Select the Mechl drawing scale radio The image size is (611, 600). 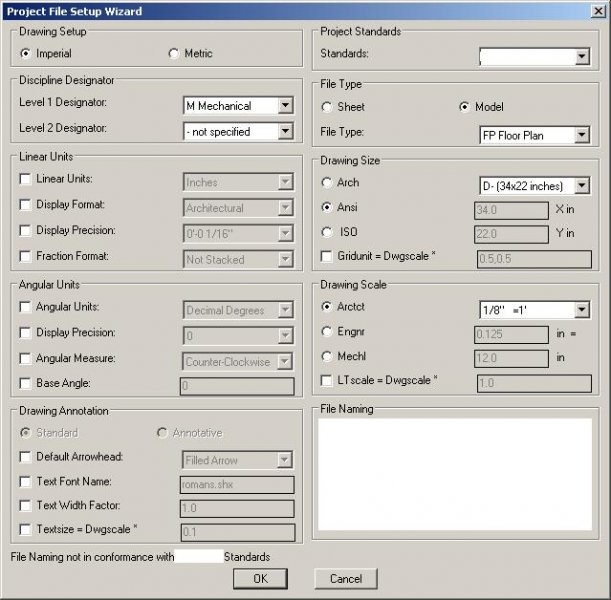point(327,356)
